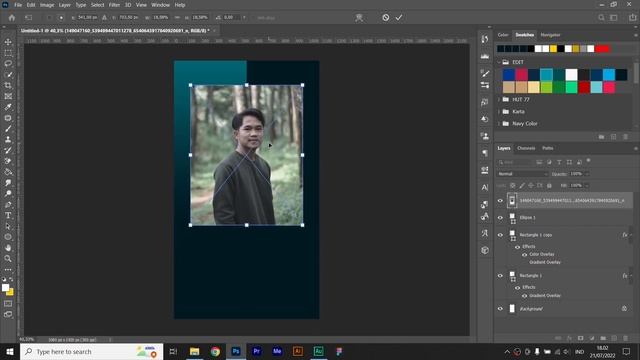Image resolution: width=640 pixels, height=360 pixels.
Task: Open the Opacity value dropdown arrow
Action: pos(587,174)
